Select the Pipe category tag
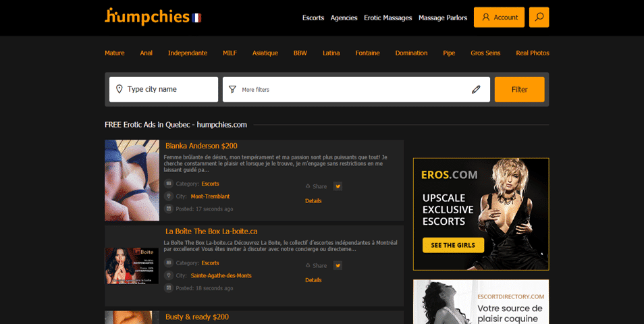This screenshot has width=644, height=324. pyautogui.click(x=449, y=53)
